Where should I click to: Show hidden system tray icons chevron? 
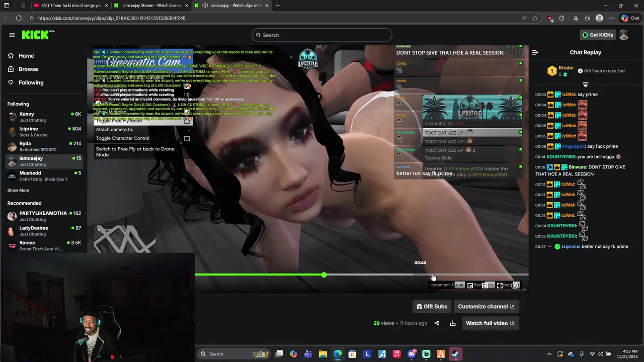(x=549, y=354)
